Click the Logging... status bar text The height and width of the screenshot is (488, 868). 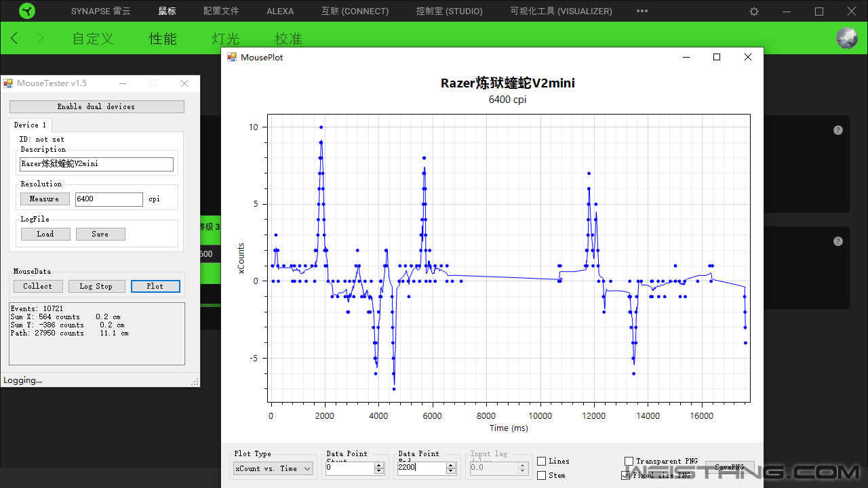tap(23, 380)
